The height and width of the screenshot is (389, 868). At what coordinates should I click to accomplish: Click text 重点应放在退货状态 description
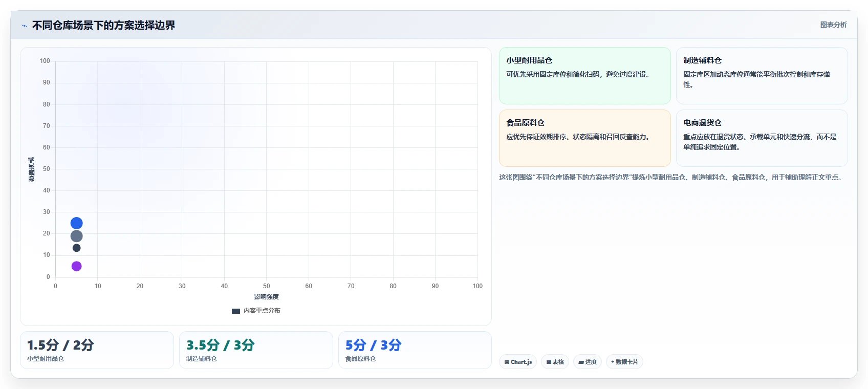(759, 142)
